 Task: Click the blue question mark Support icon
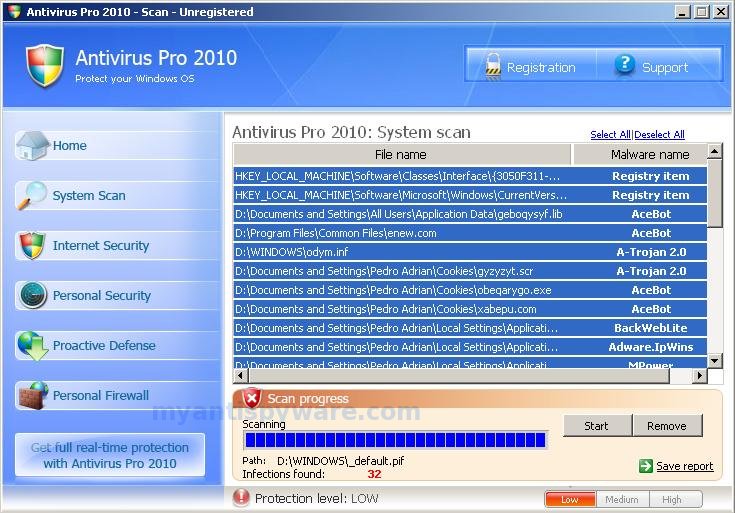click(x=624, y=64)
